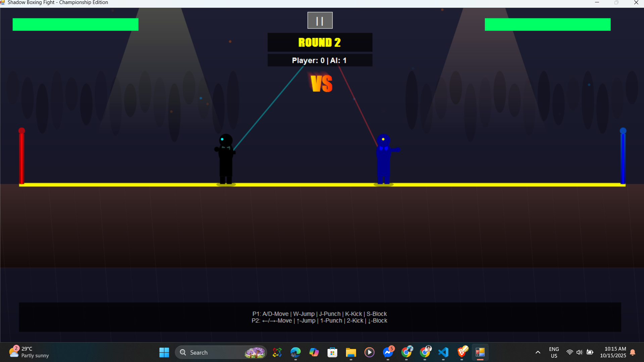Image resolution: width=644 pixels, height=362 pixels.
Task: Click the blue AI fighter character
Action: (384, 159)
